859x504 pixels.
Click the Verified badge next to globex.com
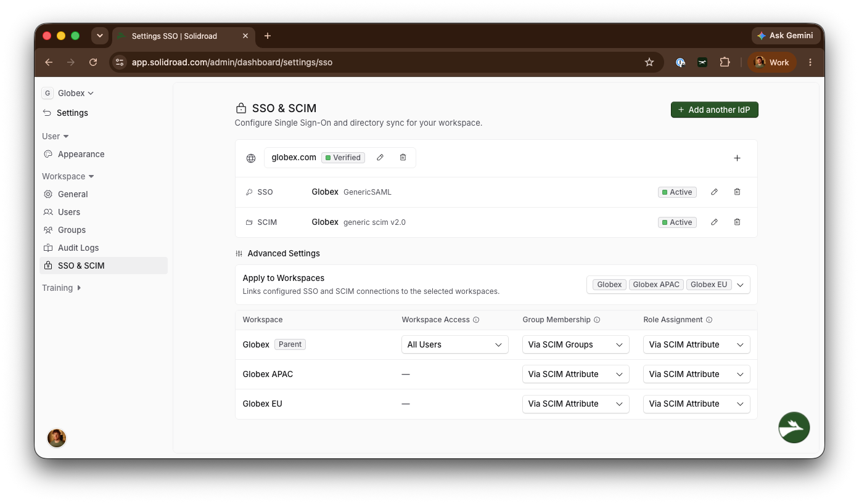(343, 158)
